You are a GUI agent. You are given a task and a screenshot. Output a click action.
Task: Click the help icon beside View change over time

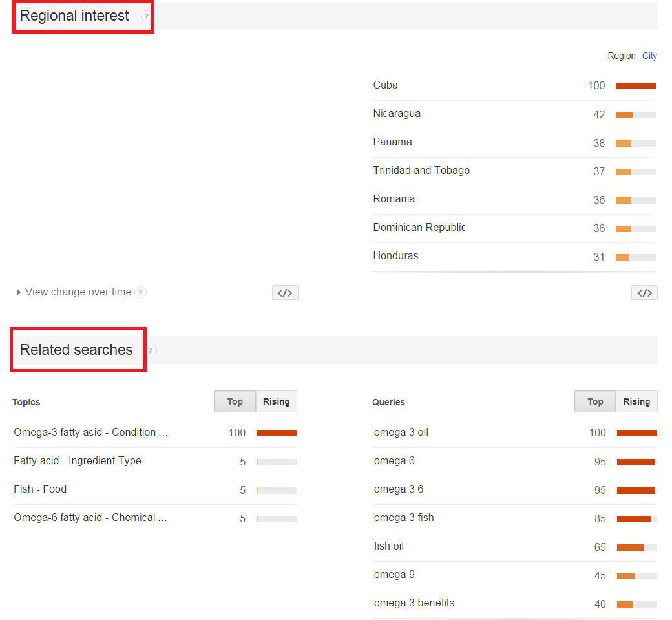[x=141, y=292]
